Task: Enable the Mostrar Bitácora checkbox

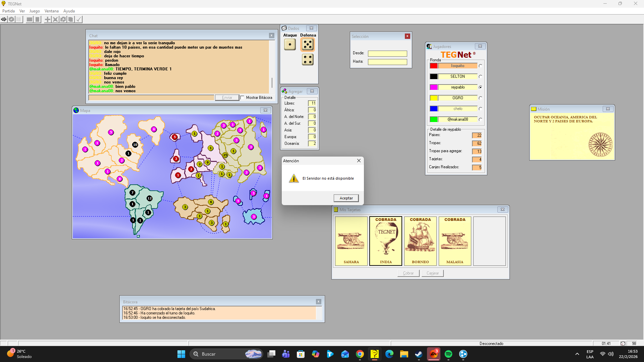Action: coord(243,98)
